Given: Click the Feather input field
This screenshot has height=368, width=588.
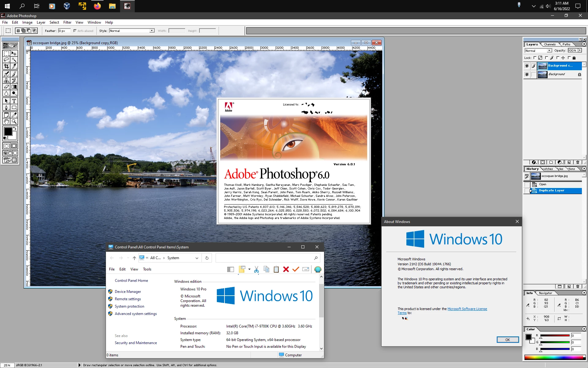Looking at the screenshot, I should coord(64,31).
